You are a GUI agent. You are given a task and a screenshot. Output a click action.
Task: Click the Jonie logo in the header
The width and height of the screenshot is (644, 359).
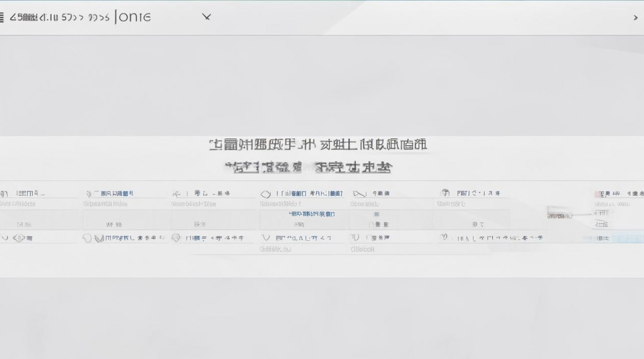(x=134, y=16)
